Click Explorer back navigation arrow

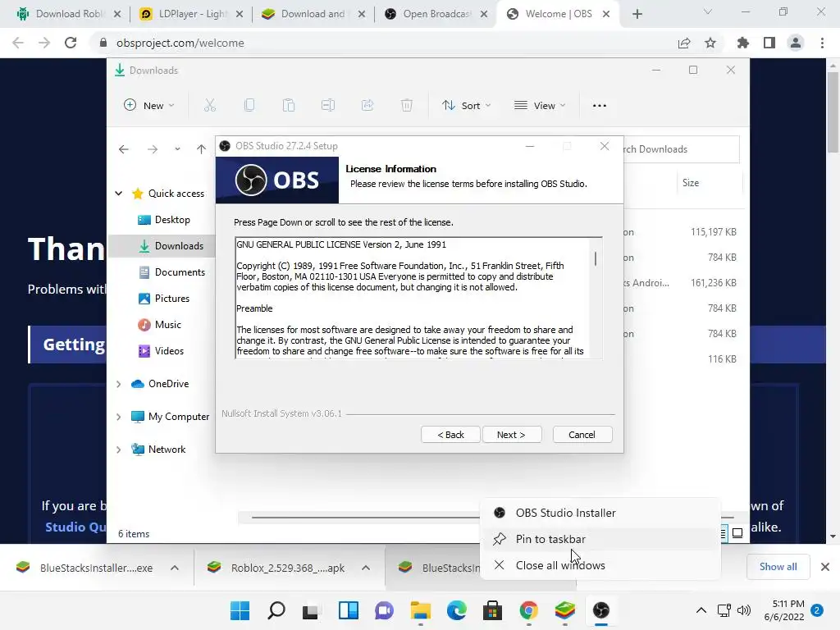point(124,149)
